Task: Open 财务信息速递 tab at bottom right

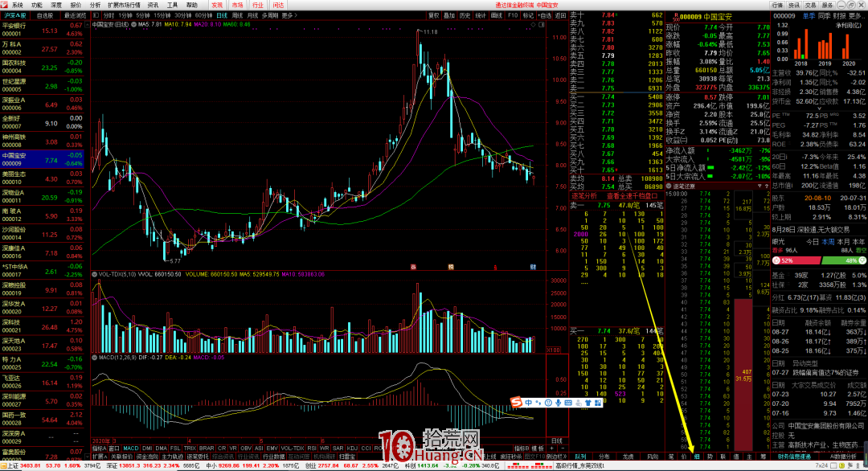Action: tap(794, 457)
